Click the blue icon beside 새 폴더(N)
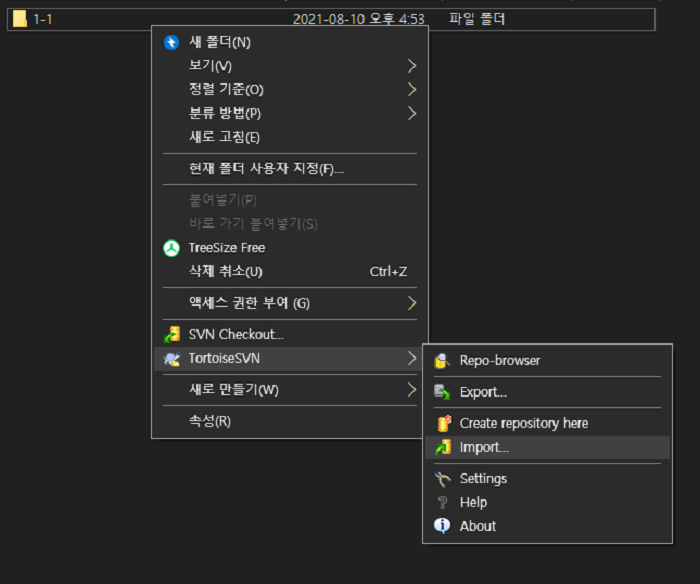The height and width of the screenshot is (584, 700). [x=171, y=42]
